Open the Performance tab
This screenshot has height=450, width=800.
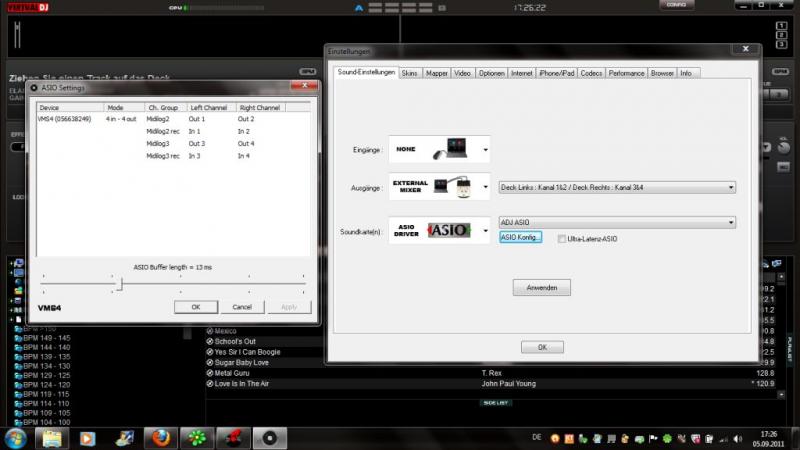tap(626, 73)
